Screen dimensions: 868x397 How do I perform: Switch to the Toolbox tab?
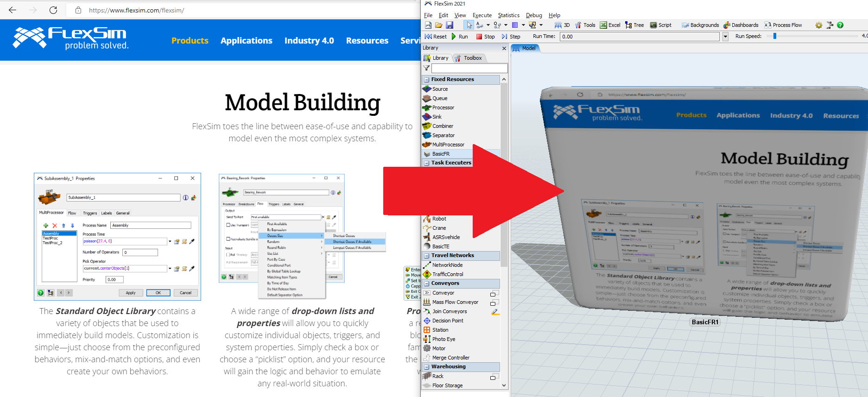469,58
